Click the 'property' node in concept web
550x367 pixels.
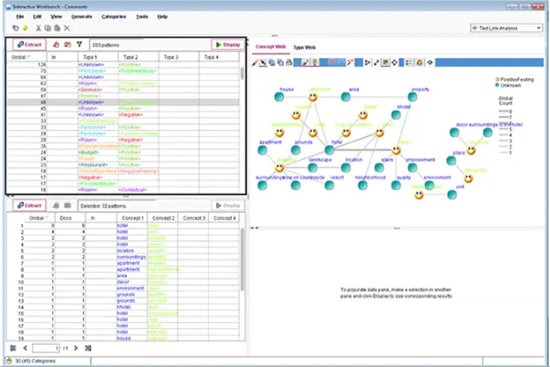pyautogui.click(x=412, y=97)
